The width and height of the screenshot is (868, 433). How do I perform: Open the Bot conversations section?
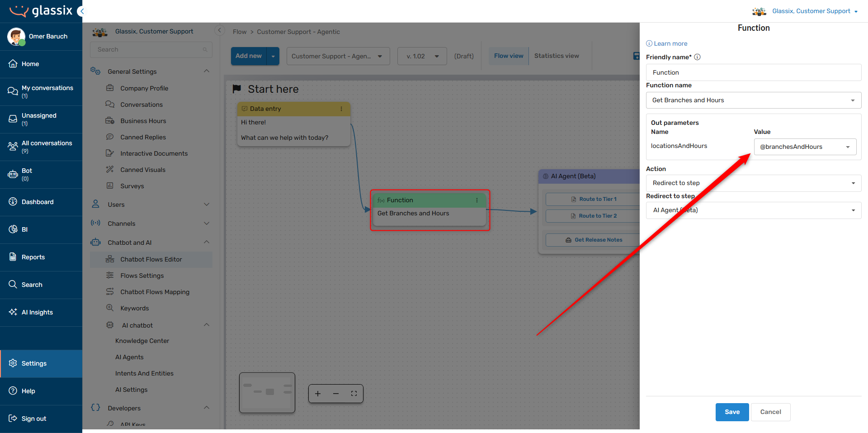(41, 174)
